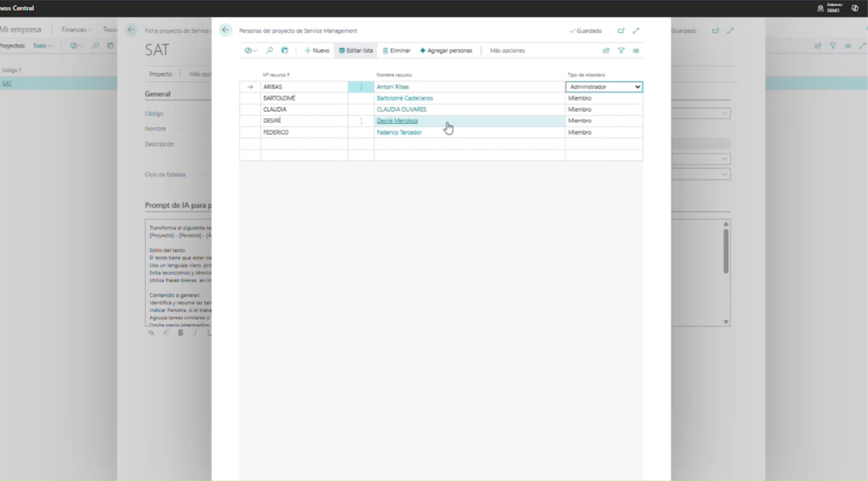Click Agregar personas
Image resolution: width=868 pixels, height=481 pixels.
pos(446,51)
